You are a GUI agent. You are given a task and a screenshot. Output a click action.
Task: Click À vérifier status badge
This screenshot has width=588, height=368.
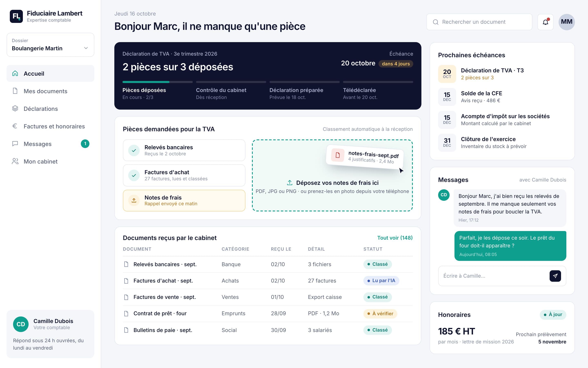[x=380, y=313]
